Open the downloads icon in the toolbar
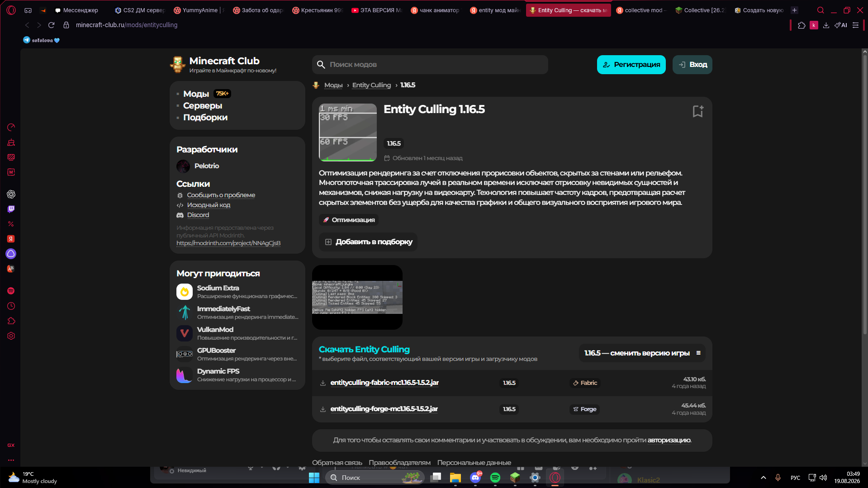 [826, 25]
